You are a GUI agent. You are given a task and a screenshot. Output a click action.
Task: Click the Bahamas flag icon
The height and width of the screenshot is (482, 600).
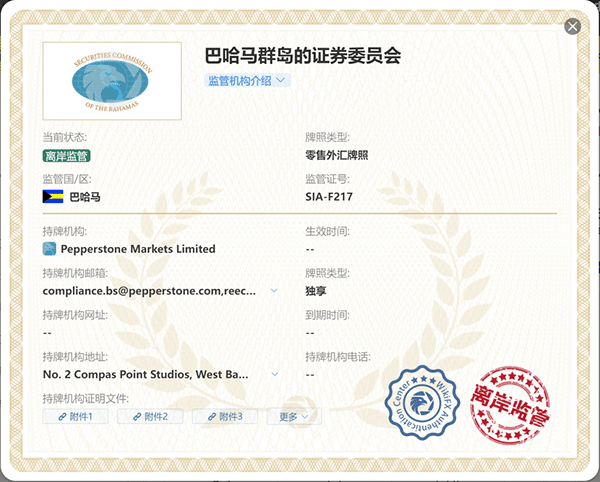[53, 197]
